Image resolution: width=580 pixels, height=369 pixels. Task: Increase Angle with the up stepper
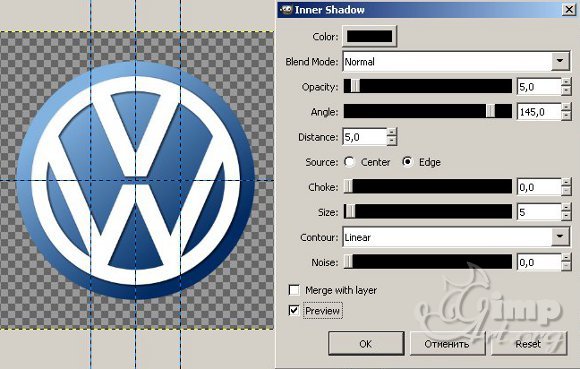coord(566,107)
